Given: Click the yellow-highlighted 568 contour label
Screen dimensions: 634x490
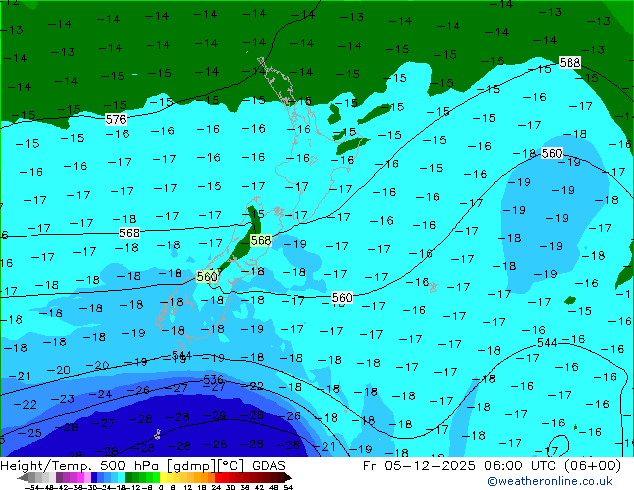Looking at the screenshot, I should pos(260,240).
